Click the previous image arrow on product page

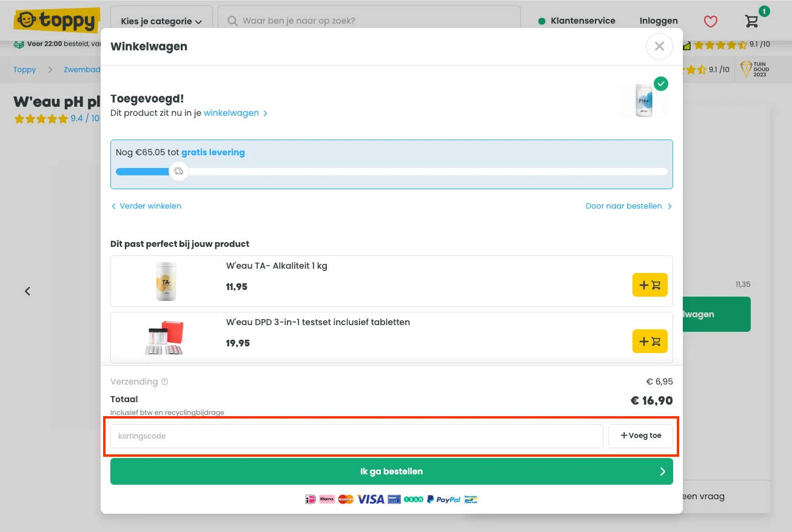(x=27, y=291)
